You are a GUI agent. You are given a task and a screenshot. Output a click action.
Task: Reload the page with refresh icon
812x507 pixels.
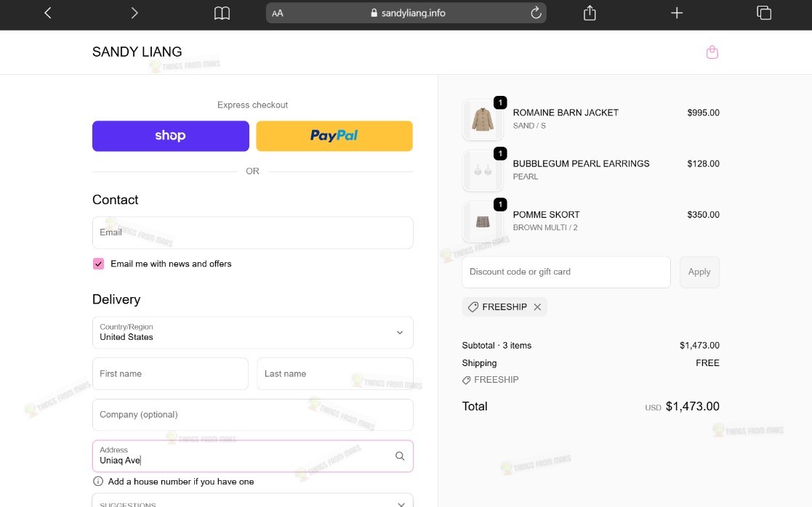tap(536, 13)
